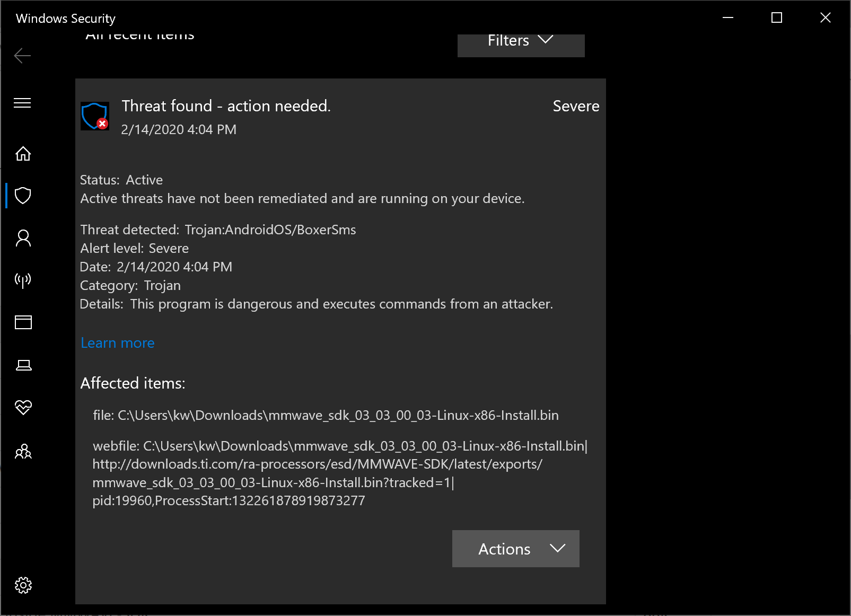Image resolution: width=851 pixels, height=616 pixels.
Task: Maximize the Windows Security window
Action: (x=777, y=18)
